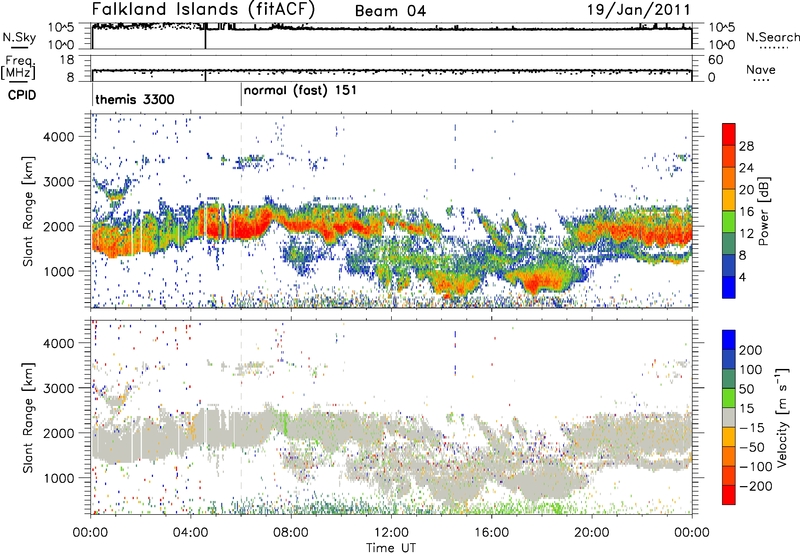Image resolution: width=800 pixels, height=554 pixels.
Task: Click the date '19/Jan/2011'
Action: tap(638, 10)
